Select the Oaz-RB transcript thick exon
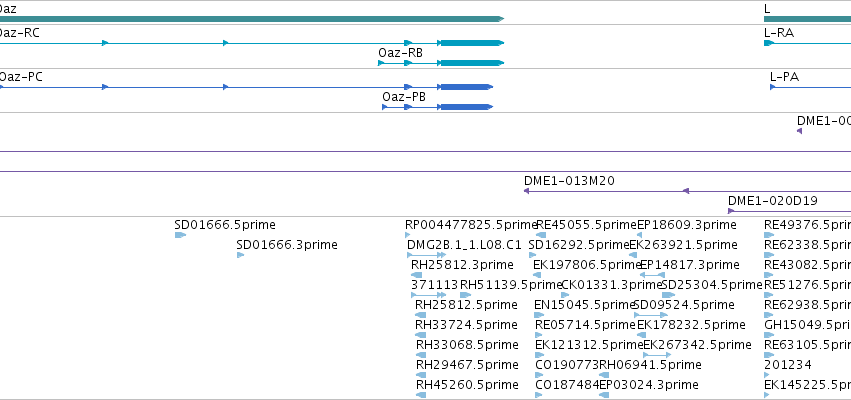The height and width of the screenshot is (400, 851). click(472, 63)
